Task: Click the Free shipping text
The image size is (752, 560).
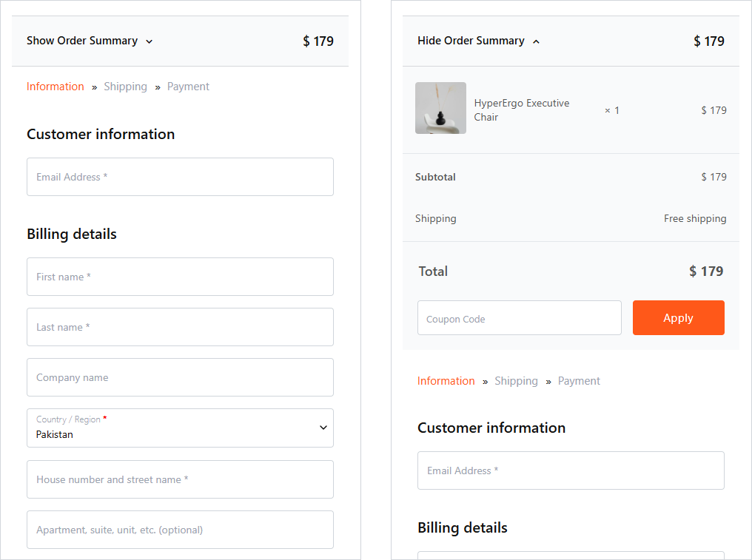Action: point(695,219)
